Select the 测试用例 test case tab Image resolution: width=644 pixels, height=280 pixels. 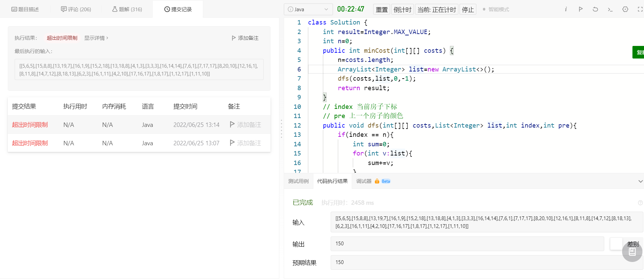pyautogui.click(x=298, y=181)
